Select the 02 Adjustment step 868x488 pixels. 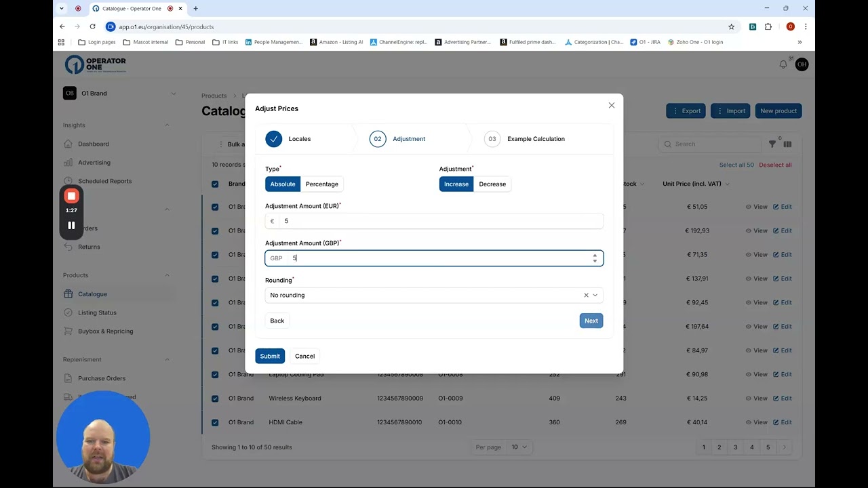pos(397,139)
